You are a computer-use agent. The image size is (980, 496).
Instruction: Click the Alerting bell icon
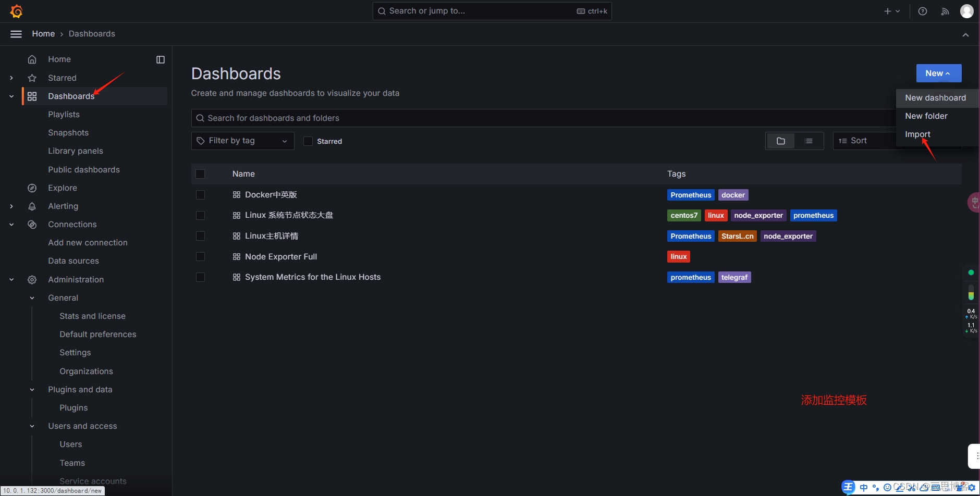tap(32, 206)
